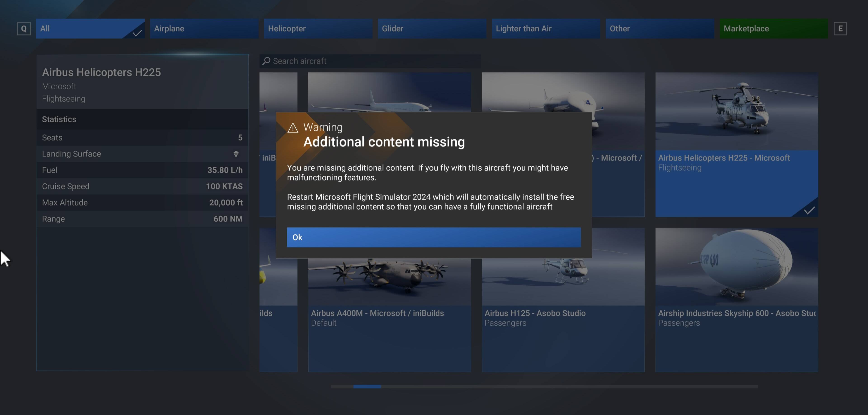The height and width of the screenshot is (415, 868).
Task: Open the Lighter than Air tab
Action: [546, 29]
